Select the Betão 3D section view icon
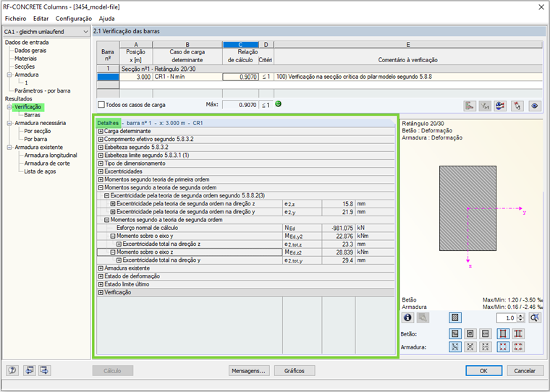550x392 pixels. (x=518, y=333)
